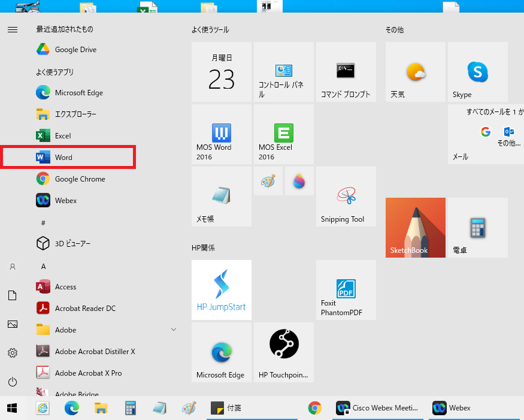Open the Microsoft Edge tile under HP関係
The image size is (524, 420).
(221, 352)
